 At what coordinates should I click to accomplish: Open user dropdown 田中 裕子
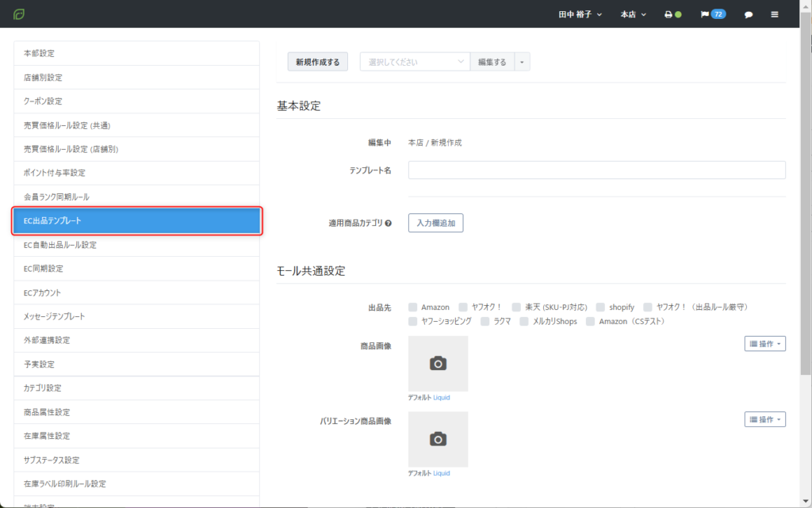[x=580, y=14]
